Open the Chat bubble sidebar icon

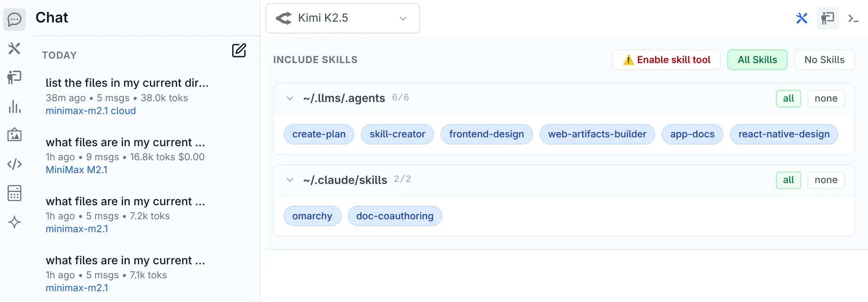14,19
